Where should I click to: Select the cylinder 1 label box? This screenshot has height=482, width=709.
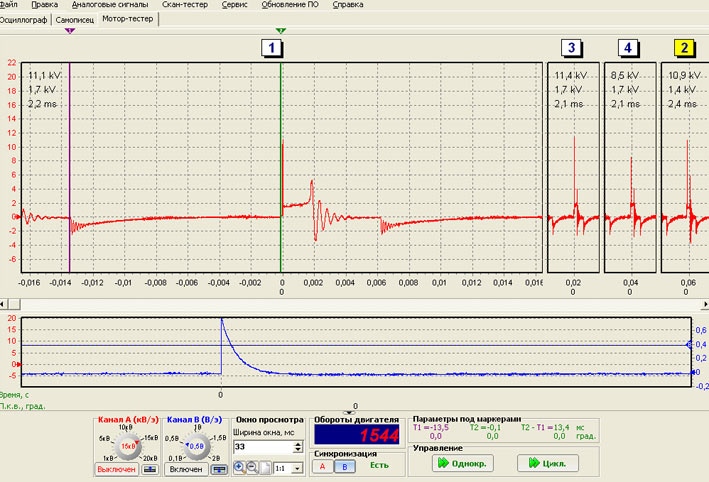tap(272, 47)
